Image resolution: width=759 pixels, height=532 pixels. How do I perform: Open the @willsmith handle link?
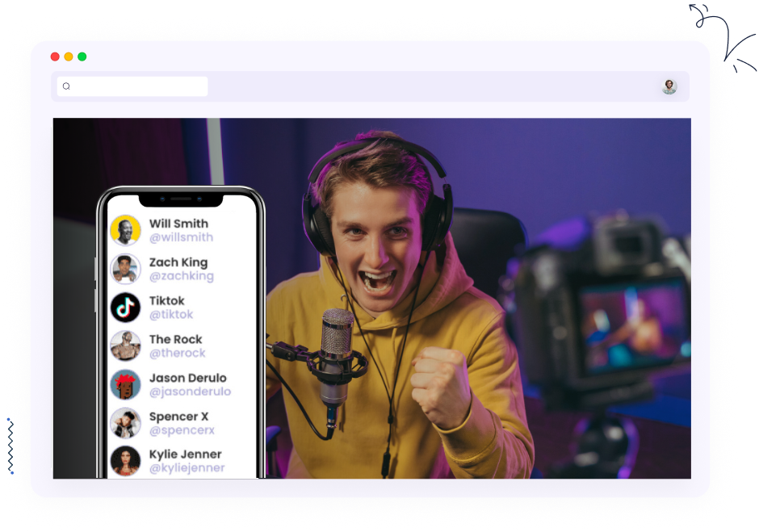pos(181,237)
